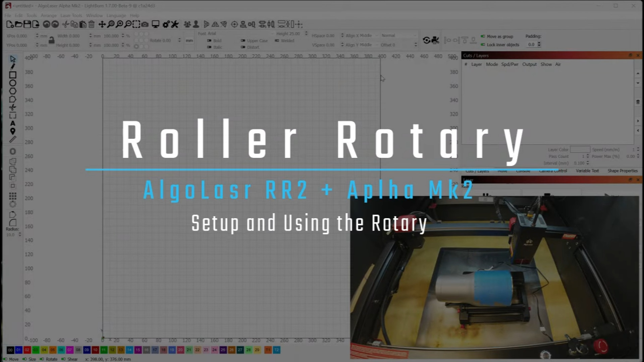Screen dimensions: 644x362
Task: Open the Preview monitor icon
Action: [x=155, y=24]
